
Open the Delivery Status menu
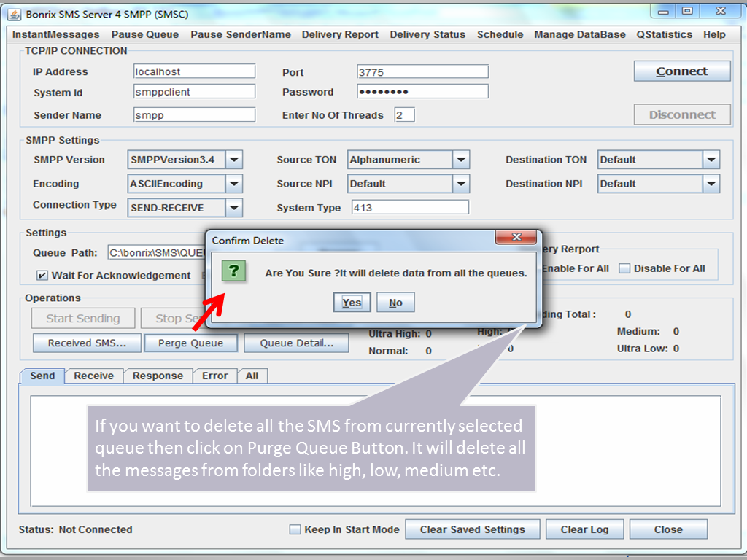pyautogui.click(x=427, y=34)
